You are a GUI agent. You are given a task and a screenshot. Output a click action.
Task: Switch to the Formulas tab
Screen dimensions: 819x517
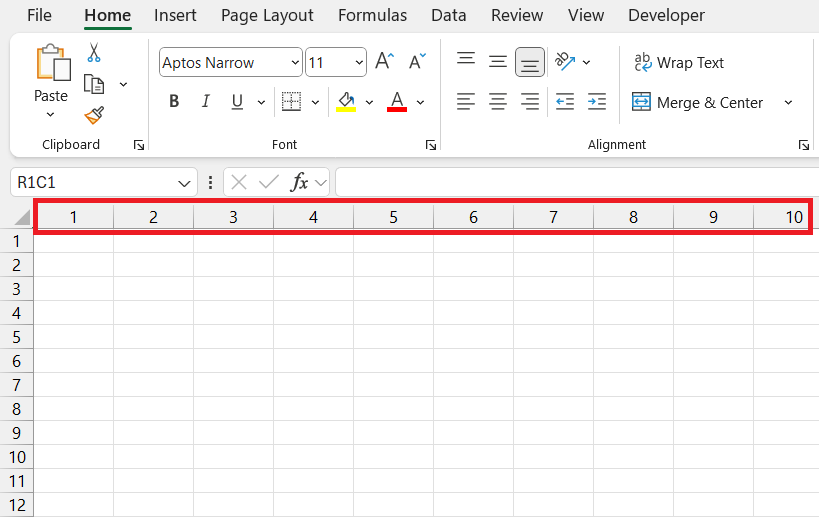pyautogui.click(x=372, y=15)
